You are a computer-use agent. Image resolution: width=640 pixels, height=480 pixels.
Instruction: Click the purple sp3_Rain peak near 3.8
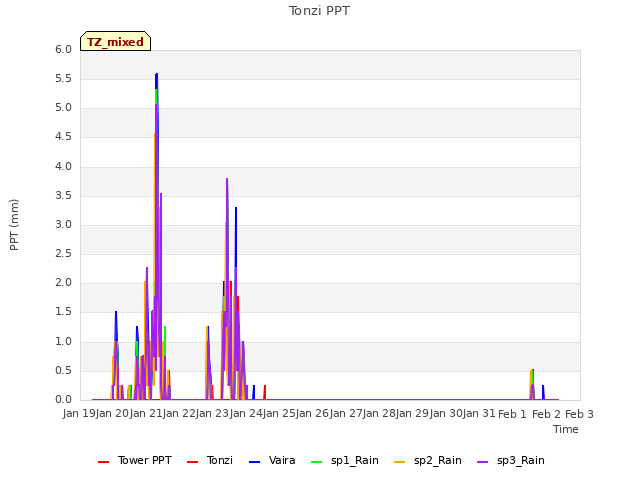point(227,180)
